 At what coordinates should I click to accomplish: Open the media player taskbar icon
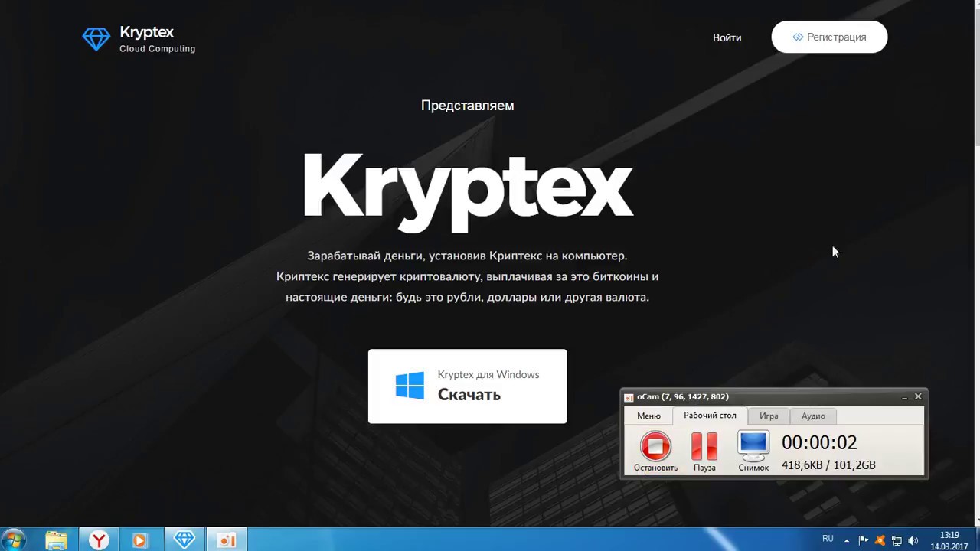140,540
